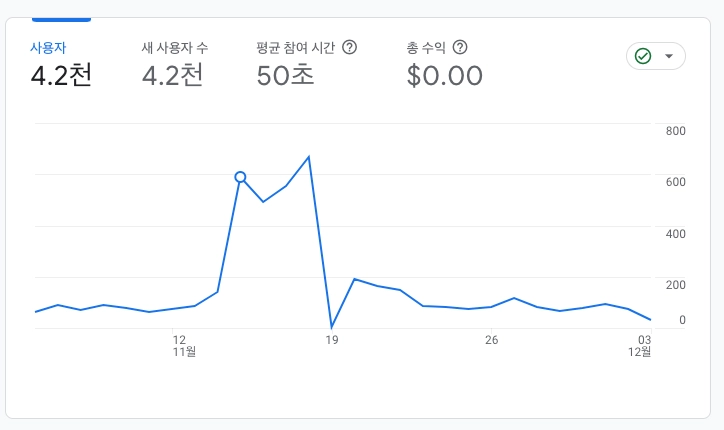Click the 50초 engagement time value
724x430 pixels.
(285, 76)
